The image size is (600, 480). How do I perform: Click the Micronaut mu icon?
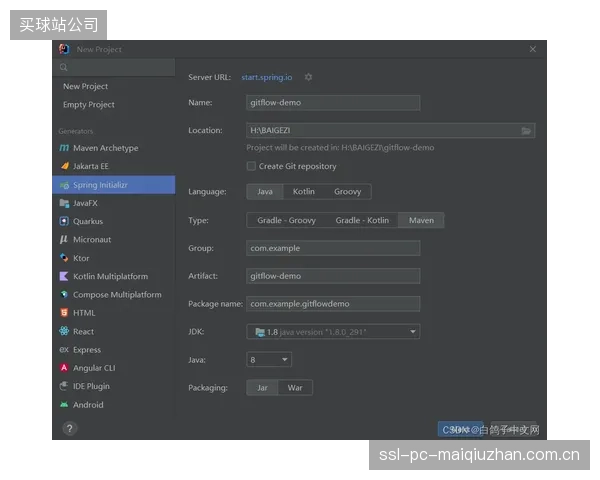(x=64, y=239)
